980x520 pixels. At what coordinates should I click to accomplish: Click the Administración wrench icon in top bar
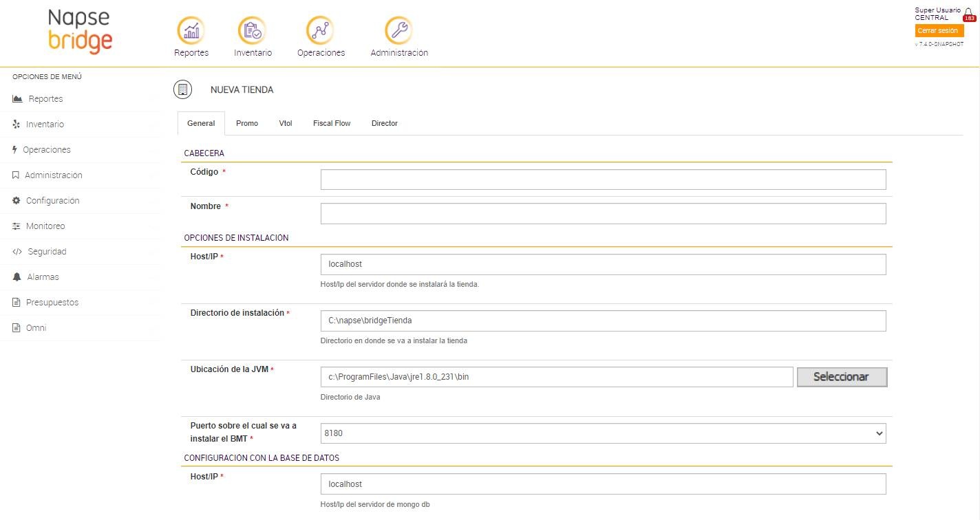[398, 30]
